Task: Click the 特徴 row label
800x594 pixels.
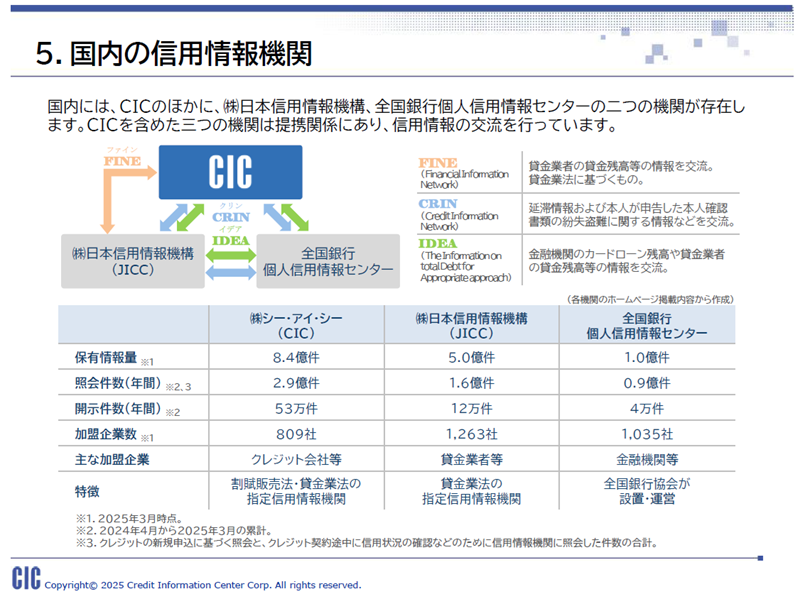Action: [88, 490]
